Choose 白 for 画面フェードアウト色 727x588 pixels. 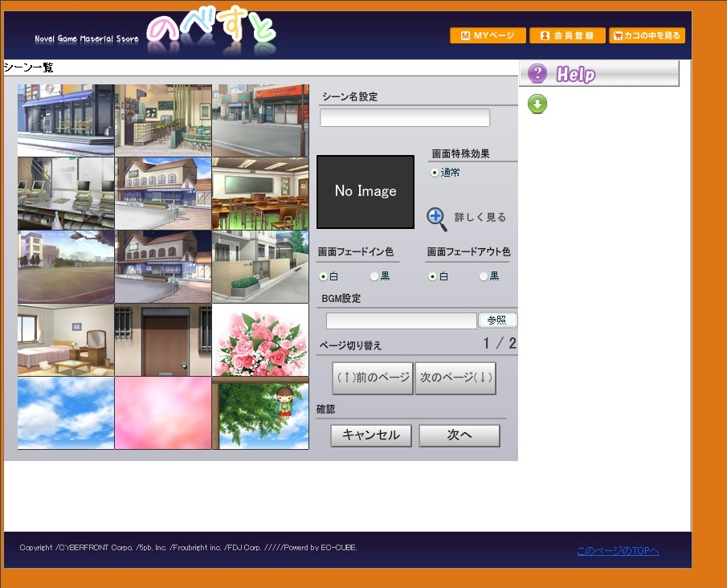pos(432,276)
